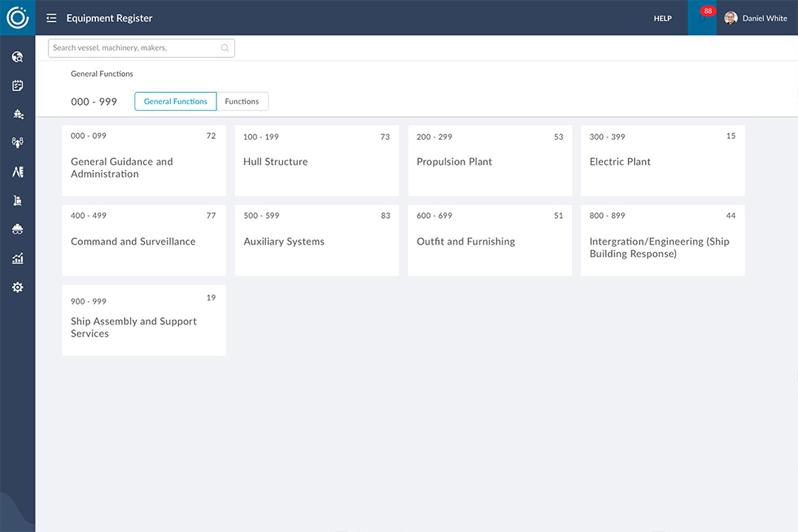Viewport: 798px width, 532px height.
Task: Select the Ship Assembly and Support Services card
Action: 143,321
